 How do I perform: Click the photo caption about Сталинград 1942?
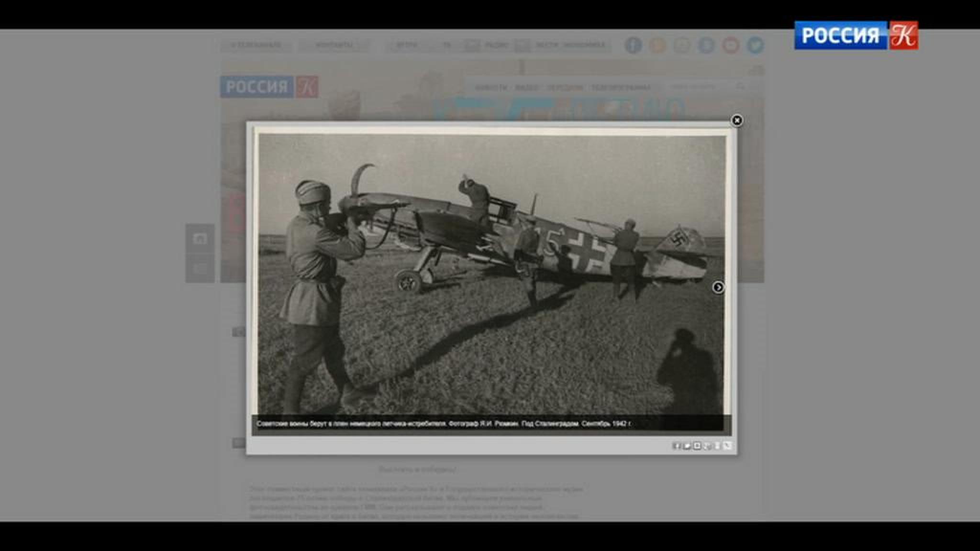tap(444, 424)
